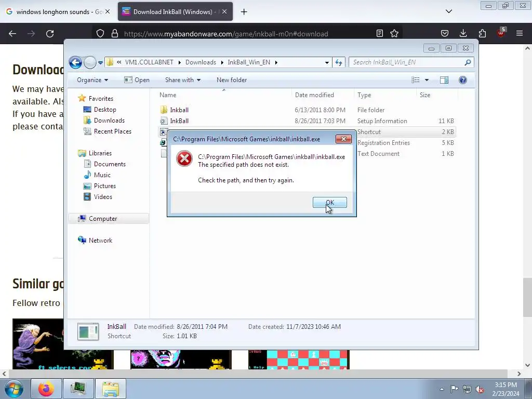The width and height of the screenshot is (532, 399).
Task: Close the Download InkBall browser tab
Action: [224, 12]
